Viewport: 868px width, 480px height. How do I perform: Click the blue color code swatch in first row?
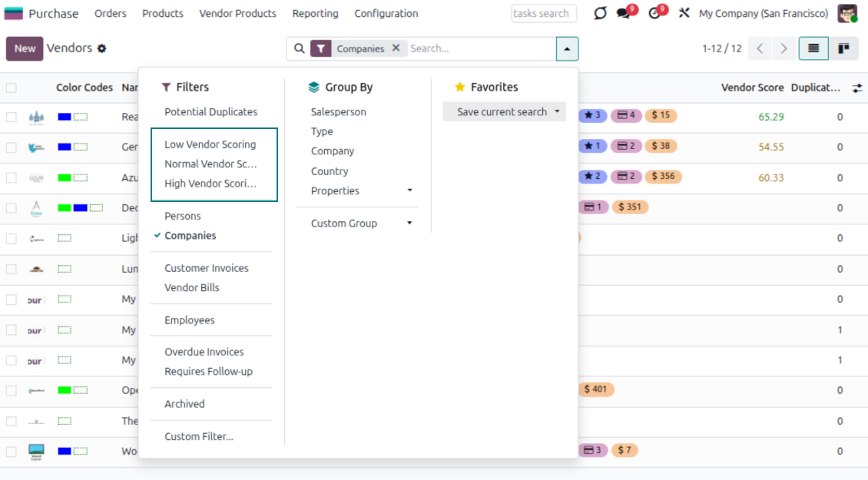[x=65, y=117]
